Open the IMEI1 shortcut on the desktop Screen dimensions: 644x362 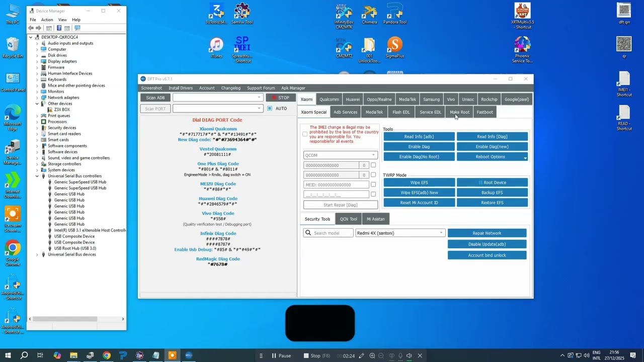click(624, 84)
